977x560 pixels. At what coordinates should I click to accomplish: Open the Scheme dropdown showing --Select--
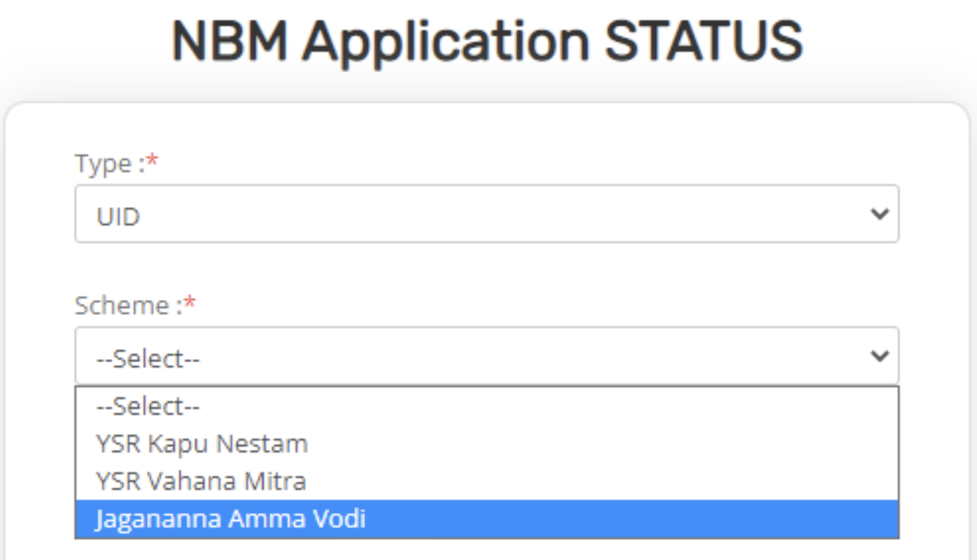click(487, 356)
